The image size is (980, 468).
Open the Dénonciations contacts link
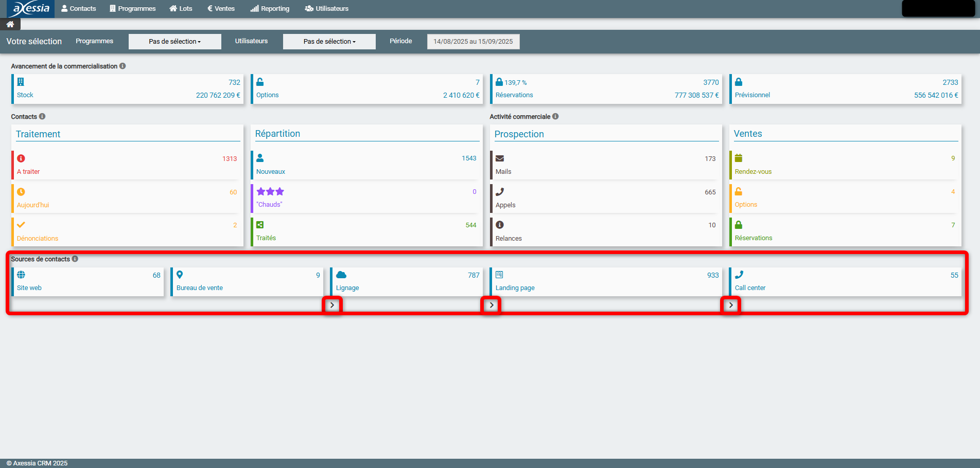click(x=38, y=239)
